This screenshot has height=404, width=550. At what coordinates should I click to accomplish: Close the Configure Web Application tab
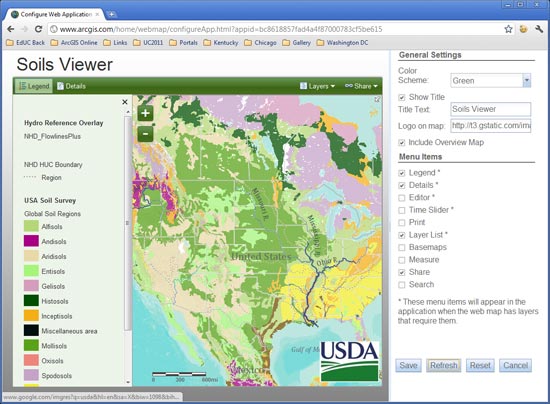(x=98, y=14)
